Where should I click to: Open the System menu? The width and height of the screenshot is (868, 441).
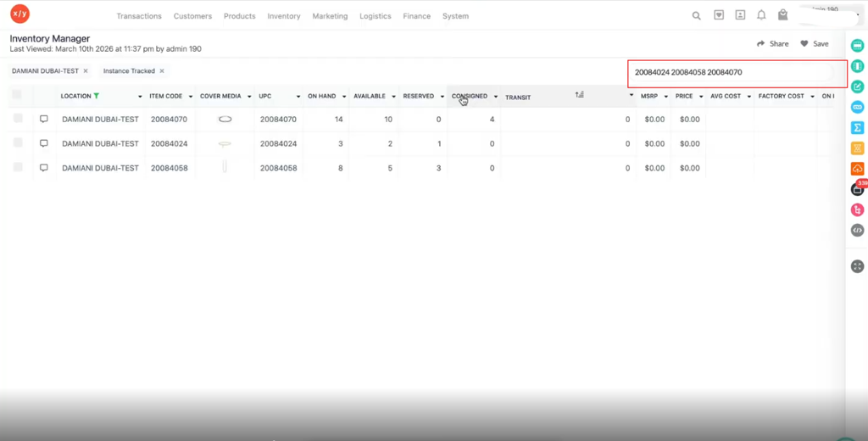coord(455,16)
